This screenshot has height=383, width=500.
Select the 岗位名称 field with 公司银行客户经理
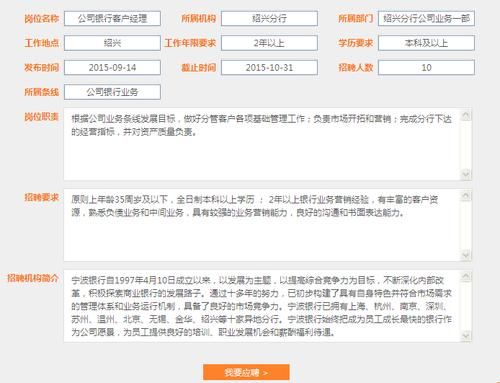click(x=112, y=18)
